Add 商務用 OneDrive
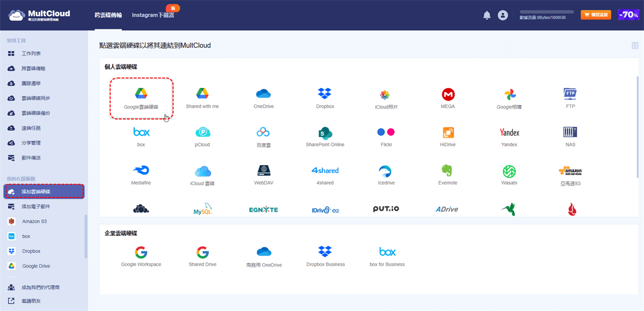Screen dimensions: 644x311 pos(264,257)
